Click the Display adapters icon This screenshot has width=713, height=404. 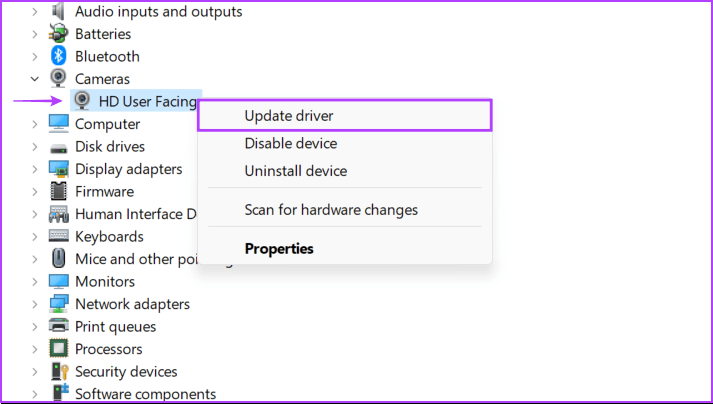coord(59,169)
